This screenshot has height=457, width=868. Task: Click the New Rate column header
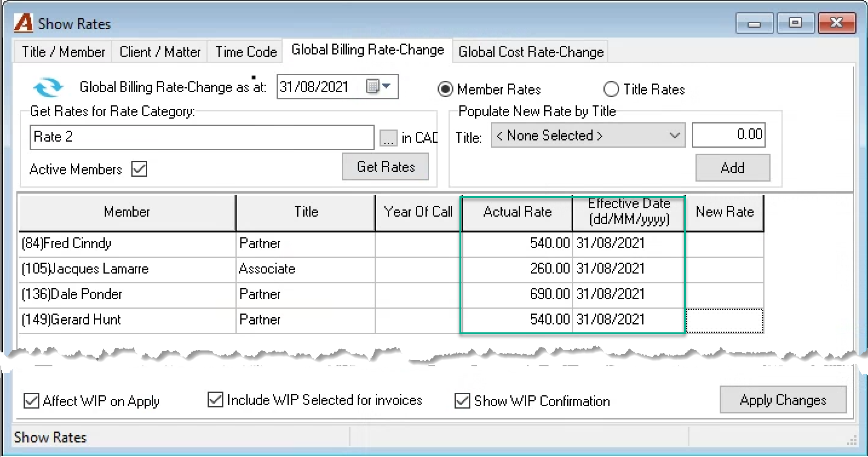725,212
